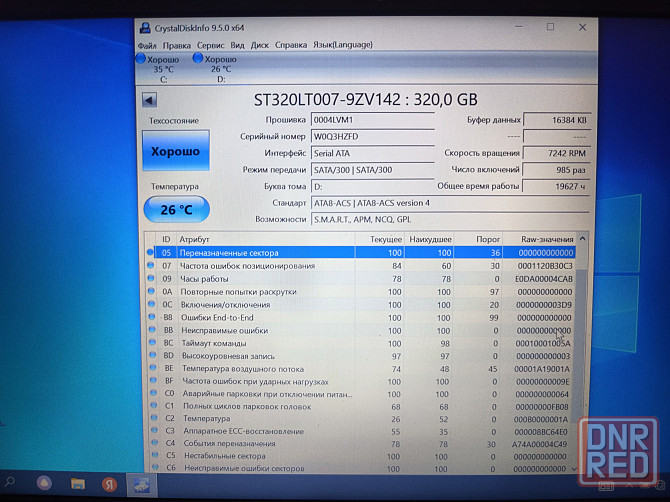This screenshot has width=670, height=502.
Task: Open Yandex Browser from the taskbar
Action: 109,484
